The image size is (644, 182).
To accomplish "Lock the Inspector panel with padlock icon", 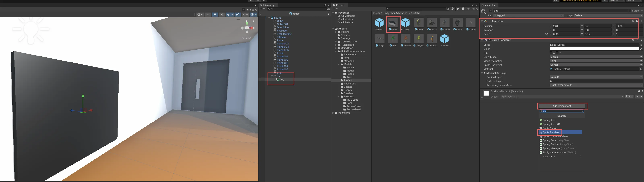I will 638,5.
